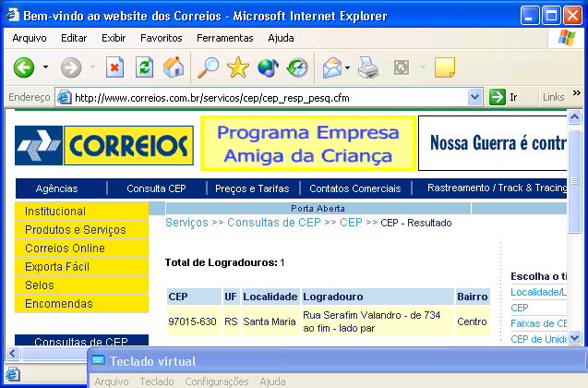Open the Ferramentas menu

coord(224,38)
